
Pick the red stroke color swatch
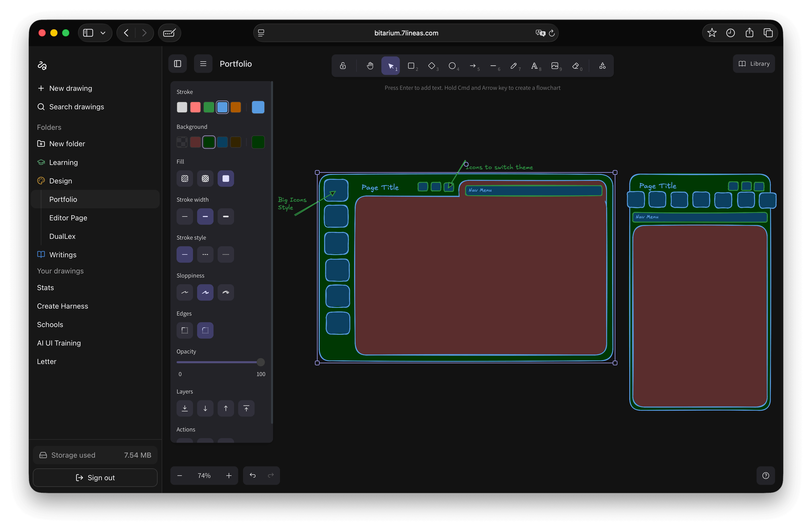click(x=195, y=107)
